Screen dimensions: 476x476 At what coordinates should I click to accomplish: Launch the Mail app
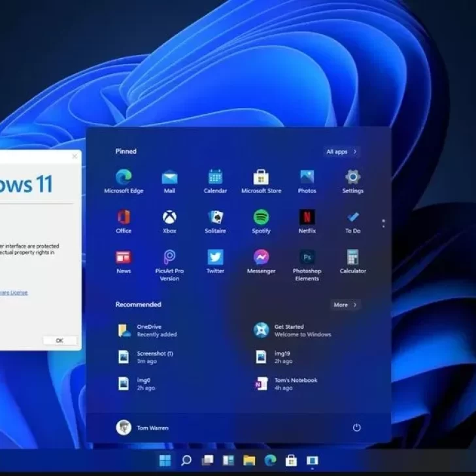tap(169, 178)
